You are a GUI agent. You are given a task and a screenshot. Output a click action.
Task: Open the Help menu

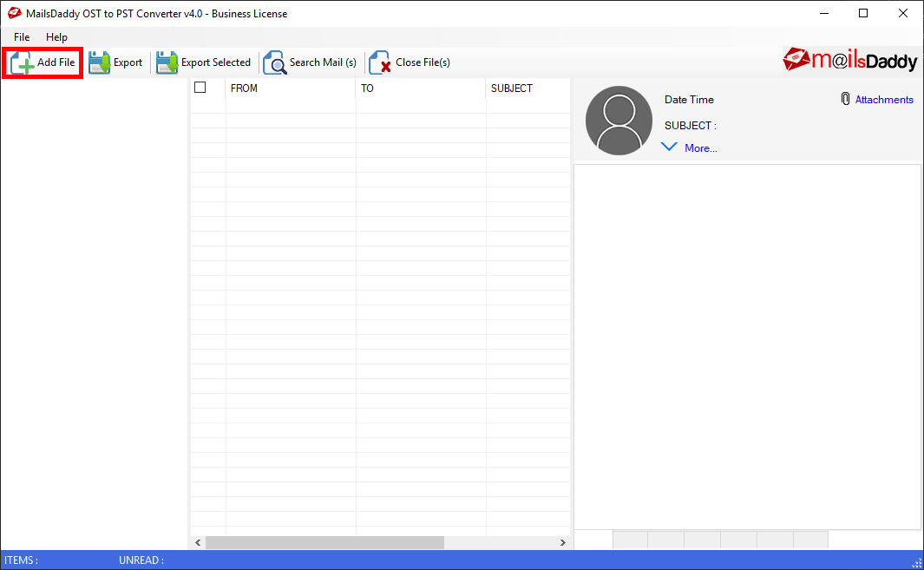click(x=56, y=37)
